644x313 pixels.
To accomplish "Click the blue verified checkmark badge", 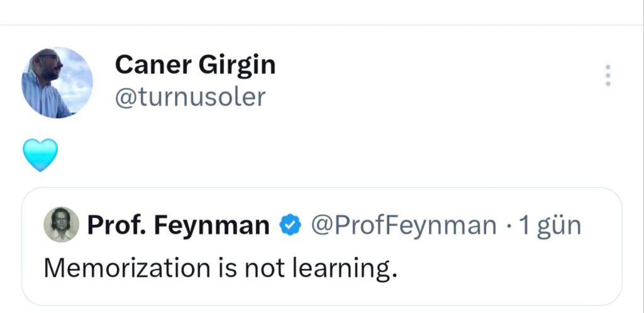I will (x=290, y=225).
